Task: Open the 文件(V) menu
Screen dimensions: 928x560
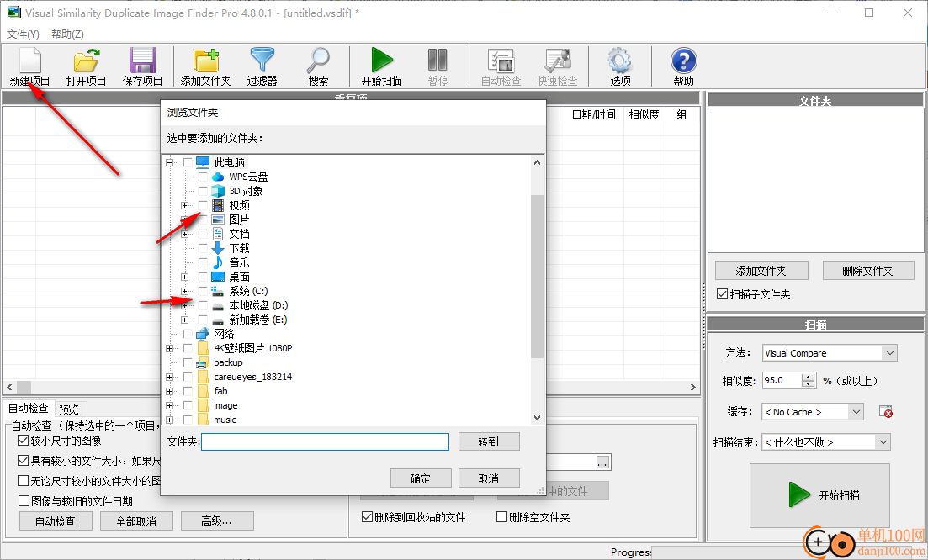Action: pyautogui.click(x=23, y=34)
